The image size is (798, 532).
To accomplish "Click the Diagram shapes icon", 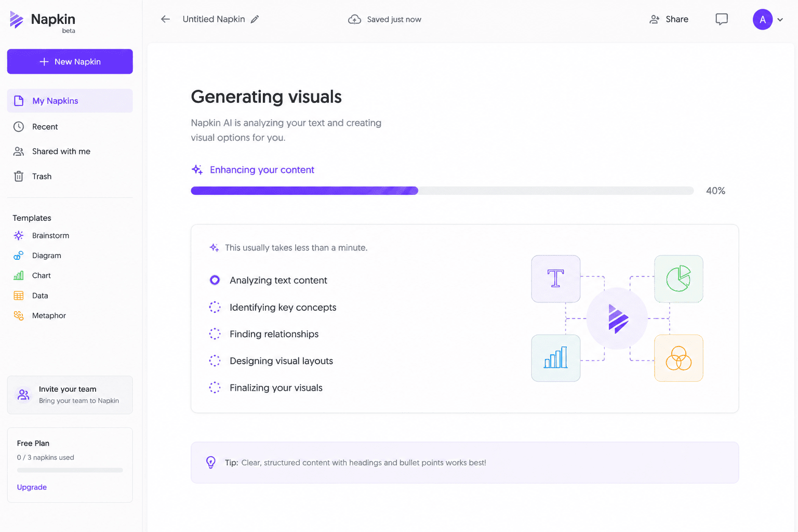I will 19,256.
